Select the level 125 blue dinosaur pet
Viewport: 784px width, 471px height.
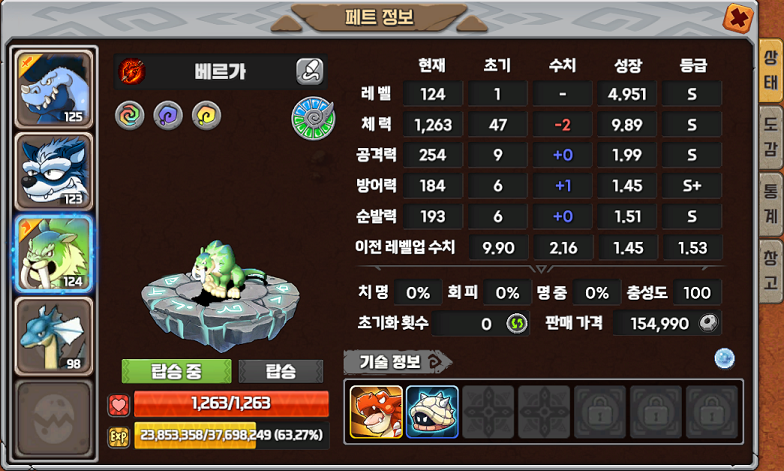click(54, 89)
